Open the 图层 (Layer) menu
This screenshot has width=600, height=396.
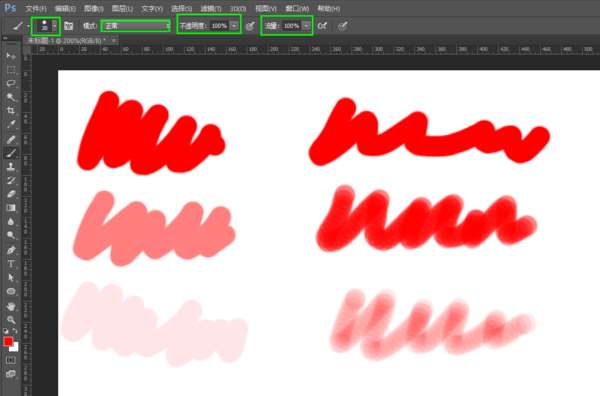122,8
